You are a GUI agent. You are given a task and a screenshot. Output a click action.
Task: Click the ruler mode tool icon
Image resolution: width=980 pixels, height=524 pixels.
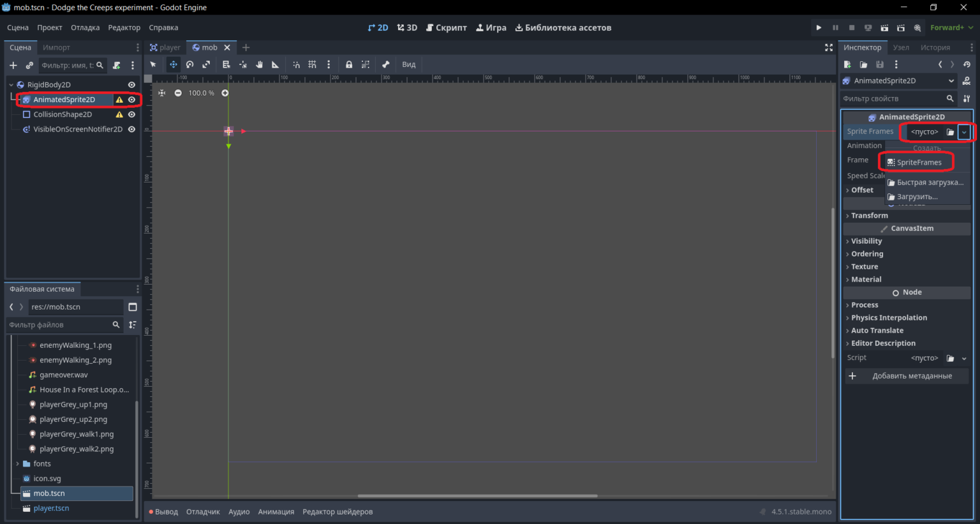pos(276,64)
